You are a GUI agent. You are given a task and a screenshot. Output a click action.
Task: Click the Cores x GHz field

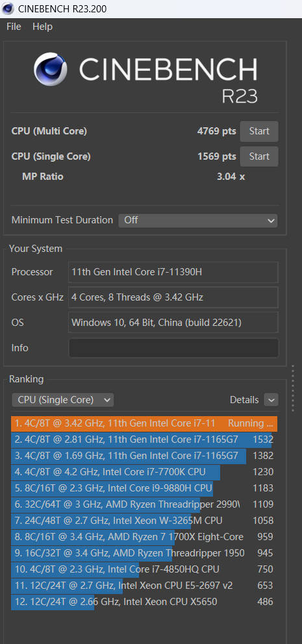(x=173, y=297)
